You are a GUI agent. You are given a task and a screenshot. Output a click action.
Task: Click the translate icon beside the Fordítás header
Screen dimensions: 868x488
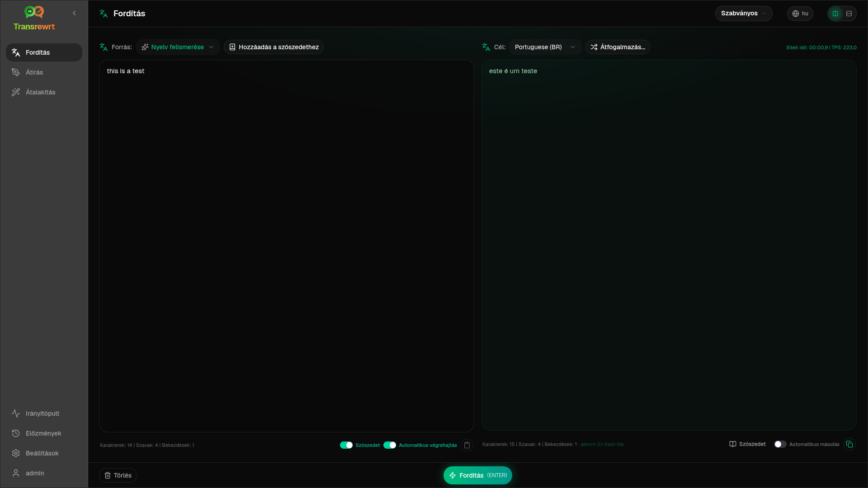(104, 14)
